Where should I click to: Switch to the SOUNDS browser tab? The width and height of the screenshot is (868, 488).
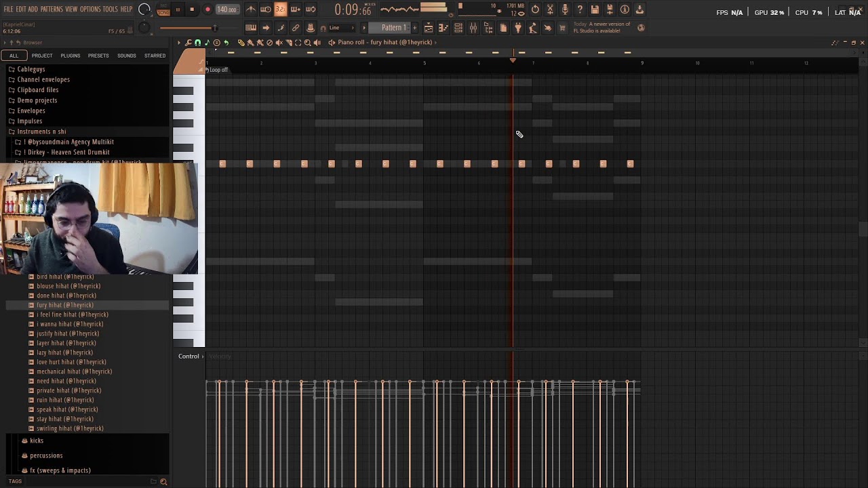127,56
